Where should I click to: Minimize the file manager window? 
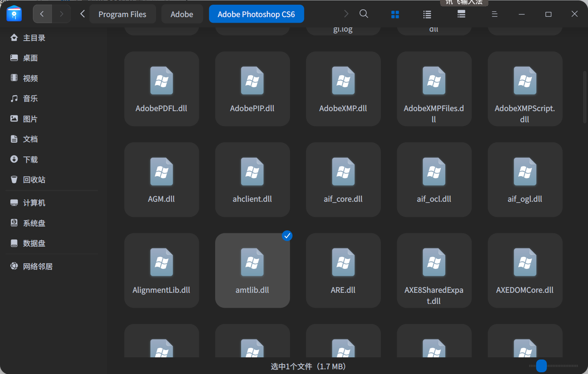pyautogui.click(x=522, y=14)
